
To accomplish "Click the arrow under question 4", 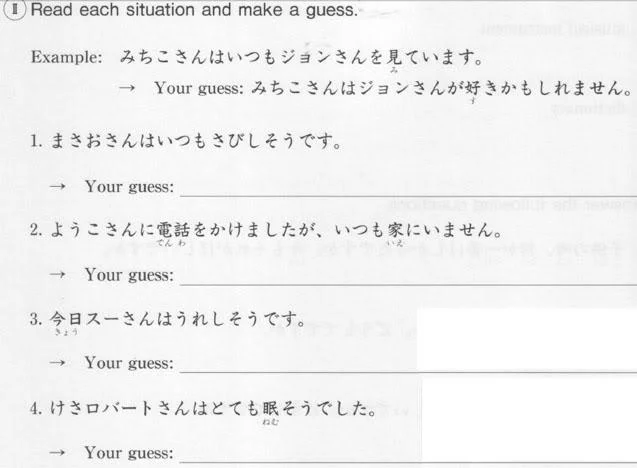I will (x=57, y=452).
